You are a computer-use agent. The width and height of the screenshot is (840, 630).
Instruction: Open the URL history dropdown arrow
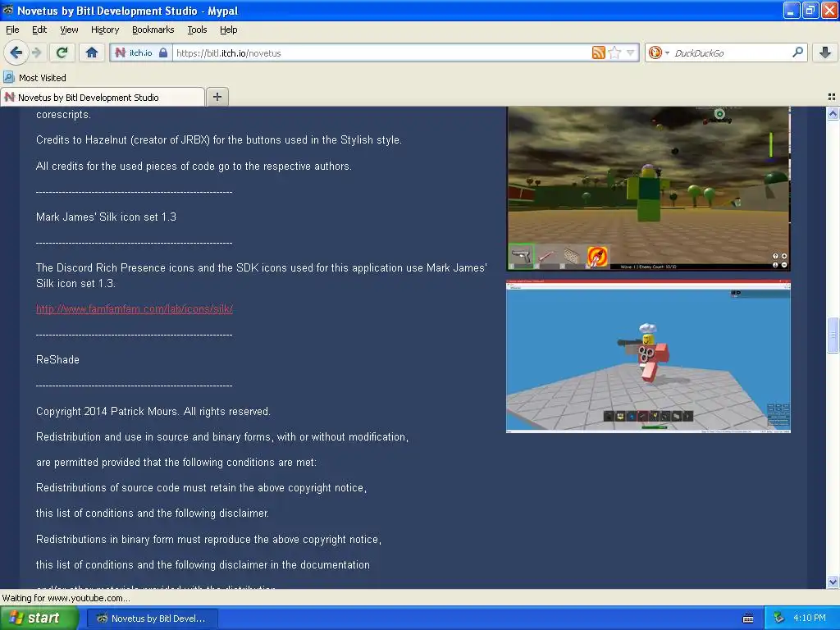[x=631, y=52]
